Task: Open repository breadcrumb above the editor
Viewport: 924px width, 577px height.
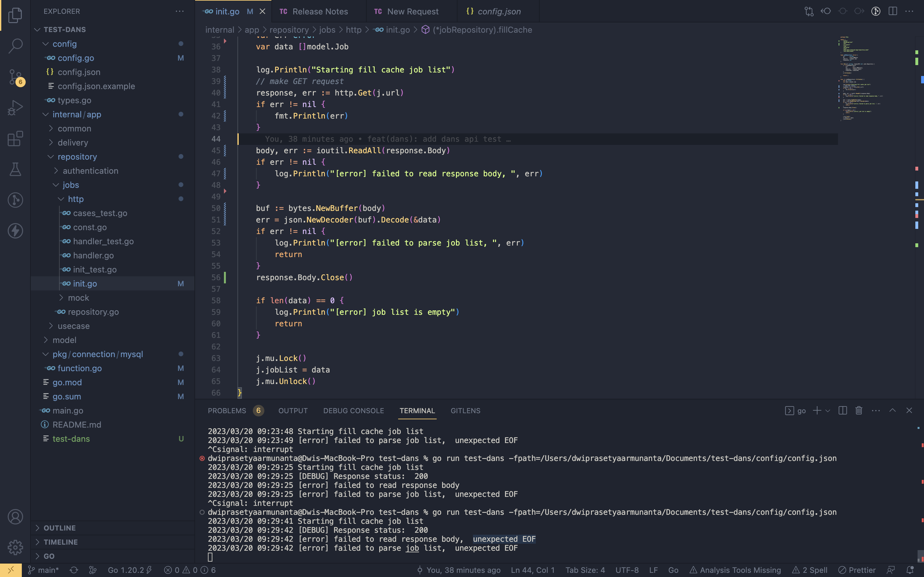Action: coord(289,30)
